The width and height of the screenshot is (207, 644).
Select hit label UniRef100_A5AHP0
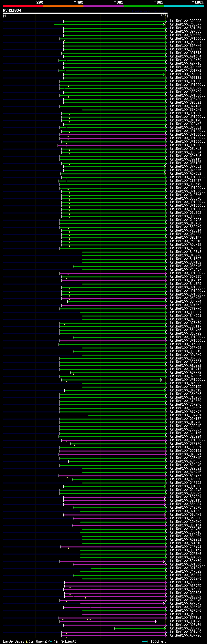[186, 92]
